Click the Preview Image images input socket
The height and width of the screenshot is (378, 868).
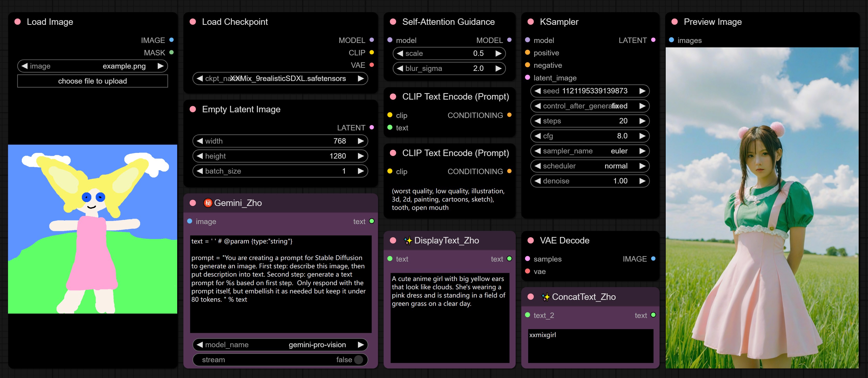point(671,40)
